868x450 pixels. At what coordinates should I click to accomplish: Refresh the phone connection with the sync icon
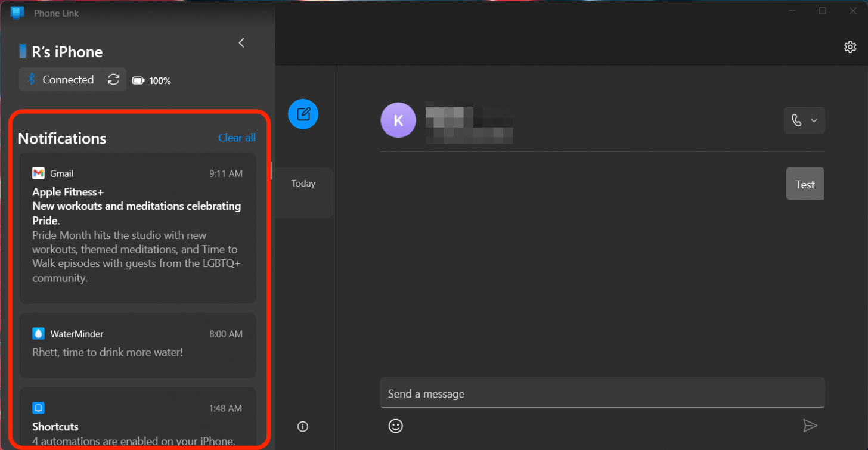[x=114, y=79]
